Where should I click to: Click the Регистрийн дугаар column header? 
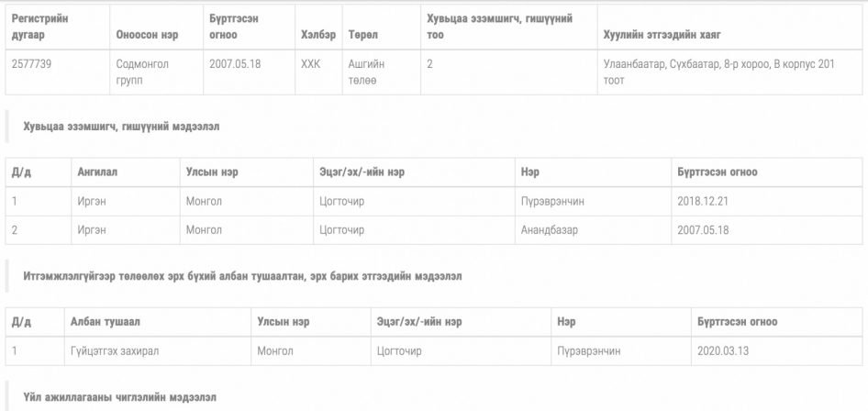pyautogui.click(x=39, y=27)
